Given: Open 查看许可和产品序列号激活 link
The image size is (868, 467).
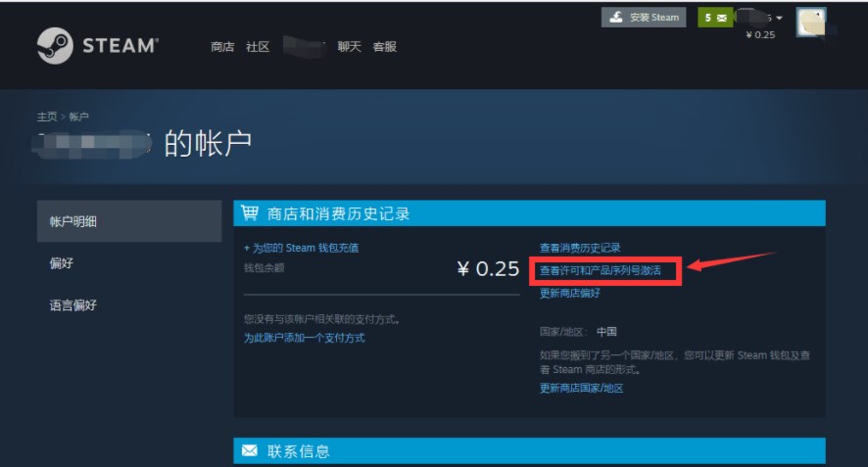Looking at the screenshot, I should click(601, 269).
